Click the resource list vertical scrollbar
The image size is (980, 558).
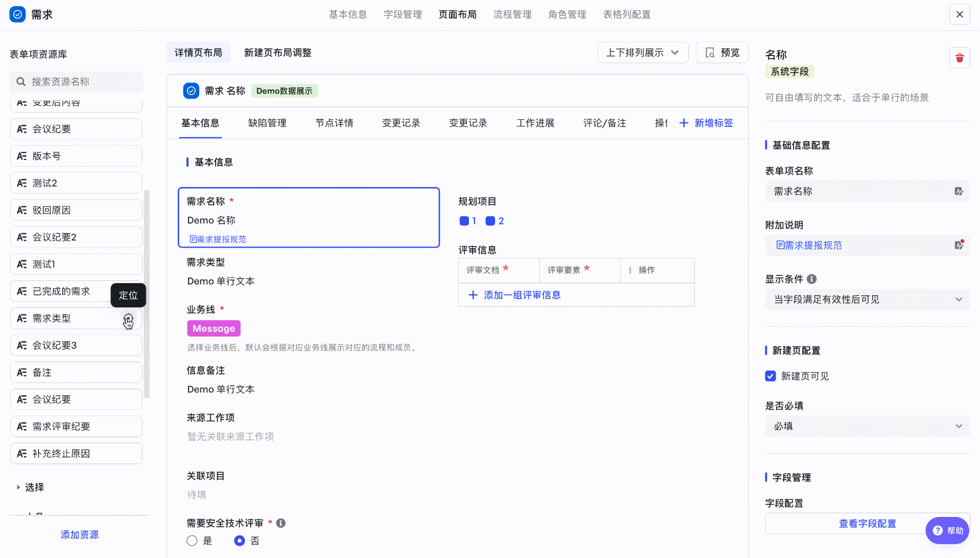pyautogui.click(x=146, y=293)
